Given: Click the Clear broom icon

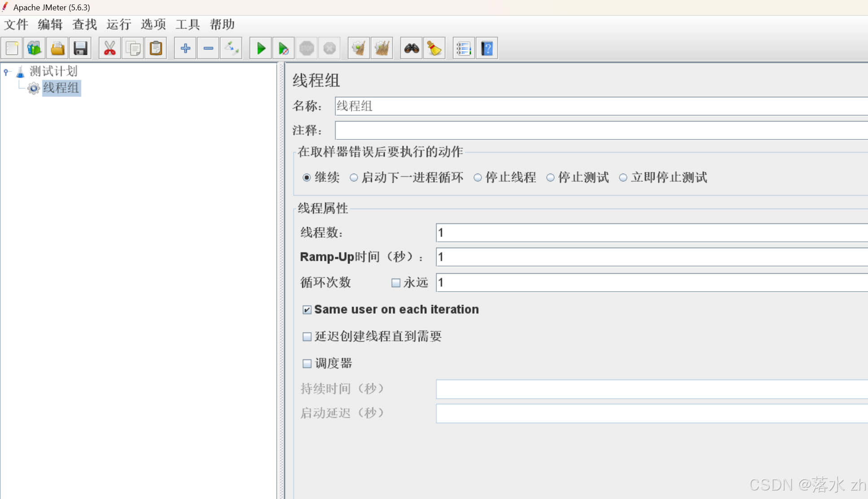Looking at the screenshot, I should [x=359, y=48].
